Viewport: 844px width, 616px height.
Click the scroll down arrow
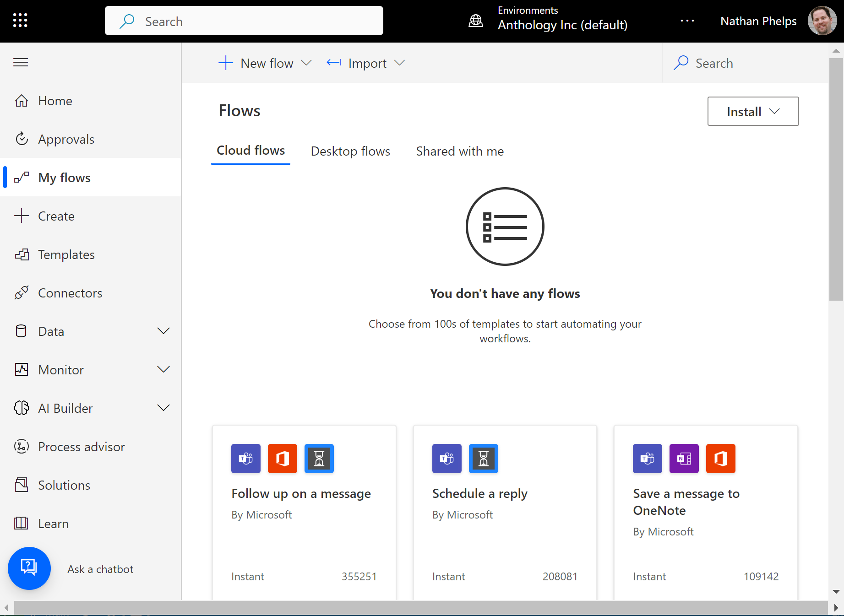(x=836, y=592)
